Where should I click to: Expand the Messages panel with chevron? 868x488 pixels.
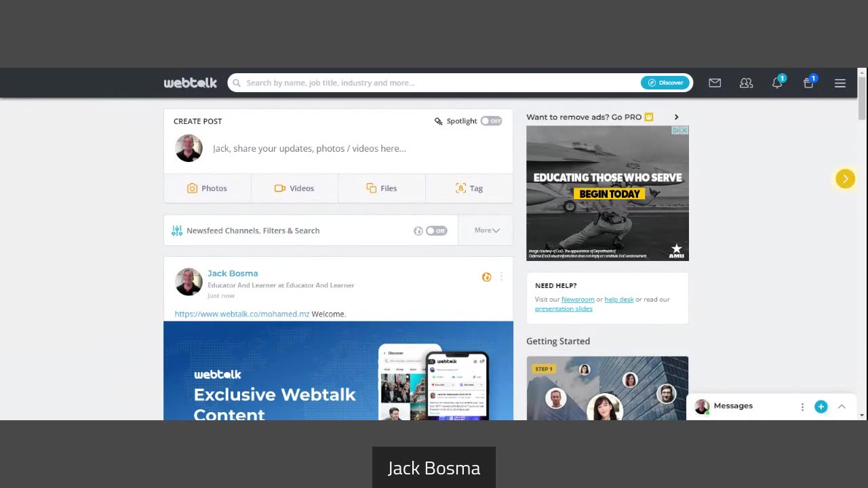coord(842,407)
